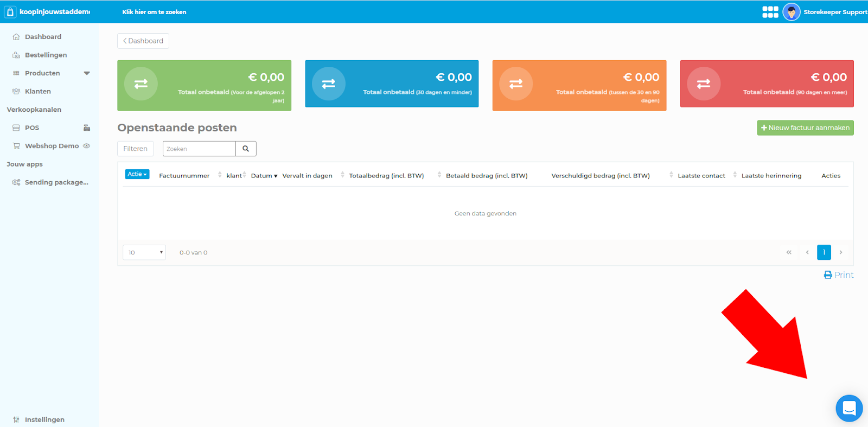
Task: Click the printer icon next to Print
Action: click(x=828, y=275)
